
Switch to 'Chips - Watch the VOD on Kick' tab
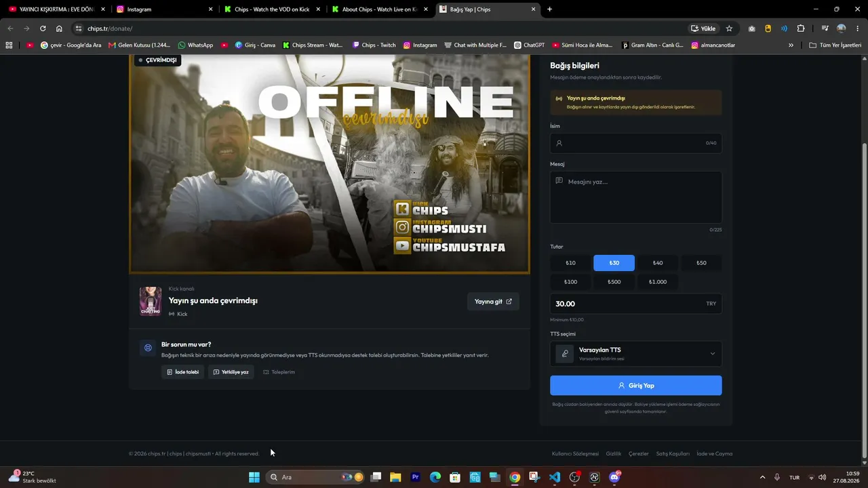[x=271, y=9]
